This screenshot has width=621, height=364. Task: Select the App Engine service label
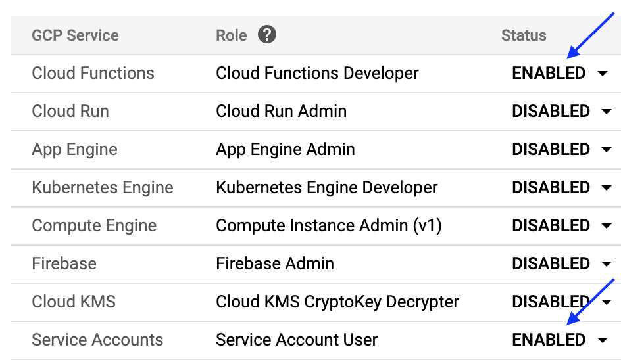pyautogui.click(x=74, y=149)
